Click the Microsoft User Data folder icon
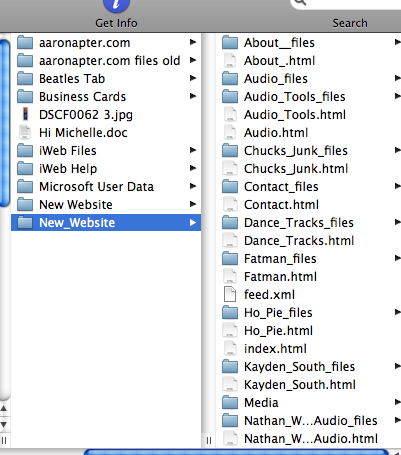Viewport: 401px width, 455px height. (25, 187)
